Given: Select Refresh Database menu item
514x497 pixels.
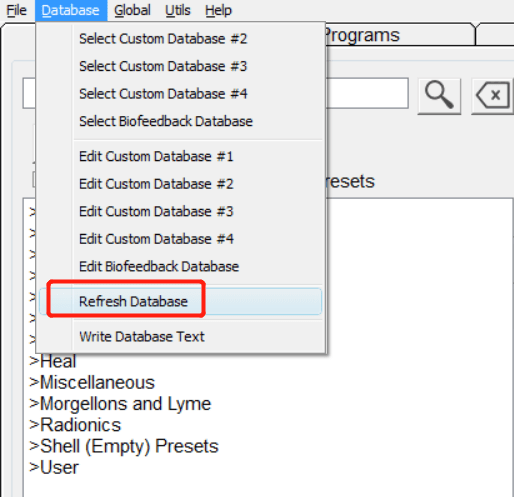Looking at the screenshot, I should [x=180, y=301].
